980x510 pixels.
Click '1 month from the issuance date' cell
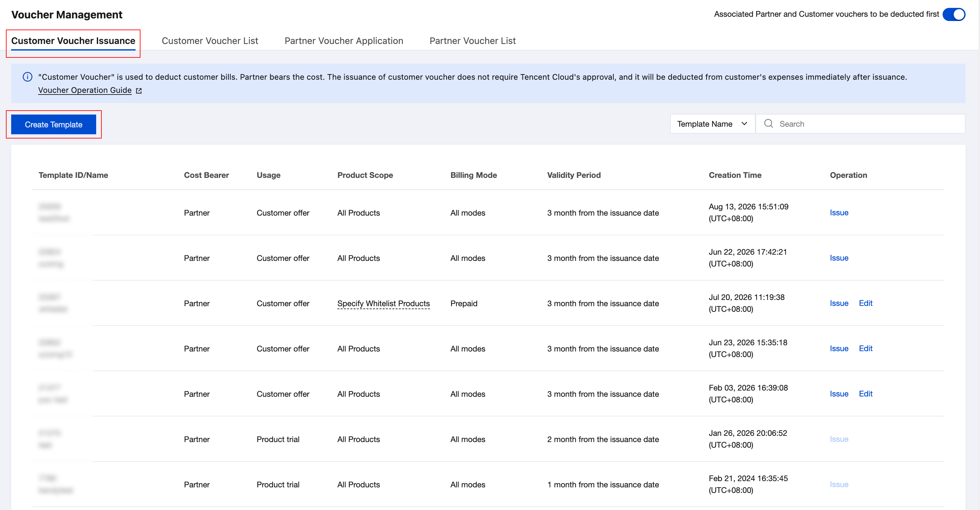603,484
